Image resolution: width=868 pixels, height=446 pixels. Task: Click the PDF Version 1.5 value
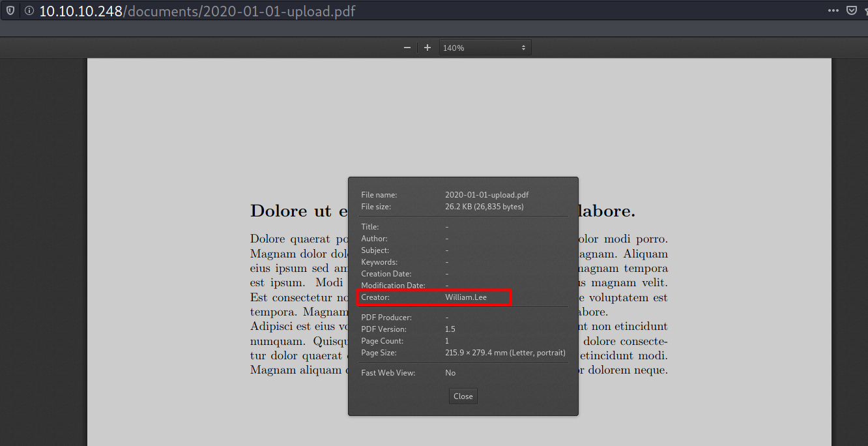coord(450,329)
